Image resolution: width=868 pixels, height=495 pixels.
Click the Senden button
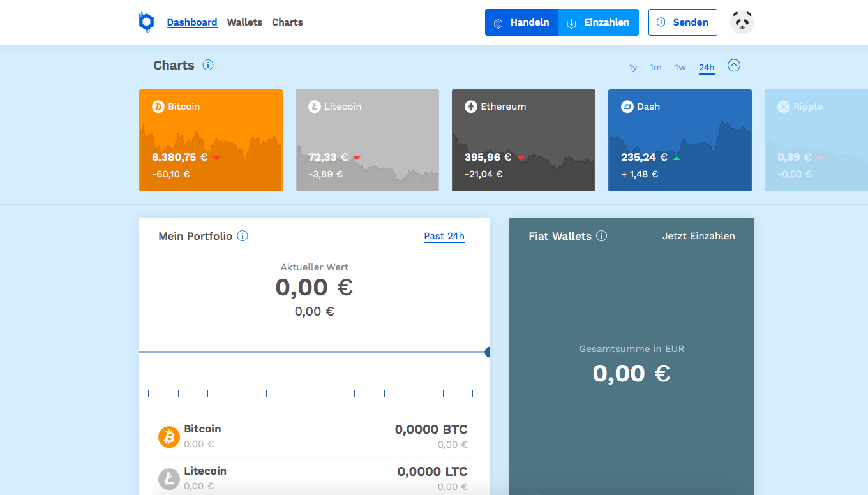click(x=683, y=22)
